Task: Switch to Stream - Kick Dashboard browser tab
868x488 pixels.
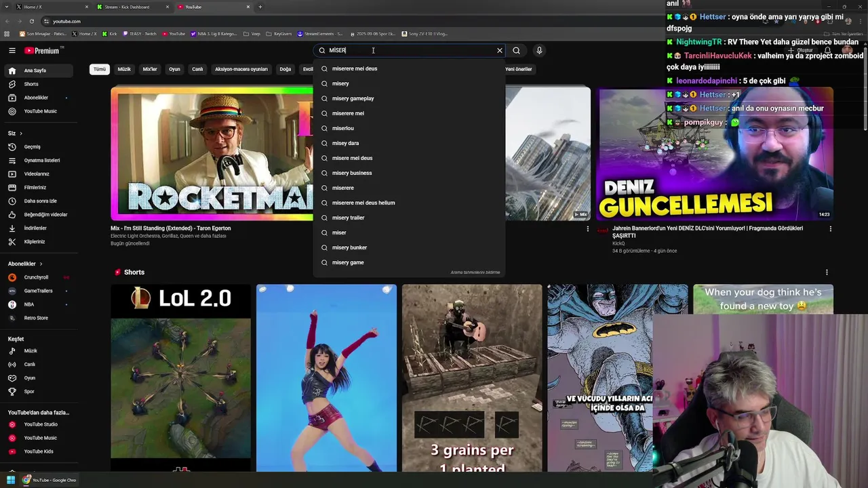Action: (x=132, y=7)
